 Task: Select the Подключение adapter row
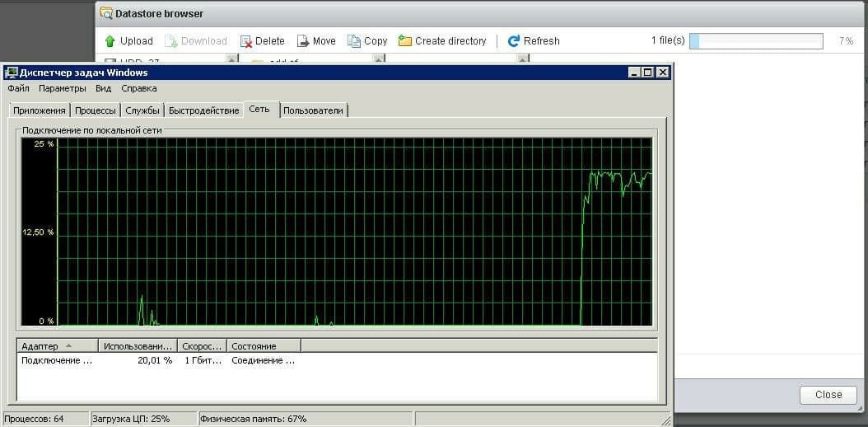(x=337, y=360)
